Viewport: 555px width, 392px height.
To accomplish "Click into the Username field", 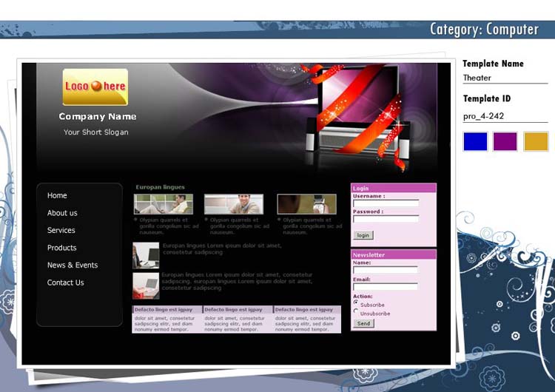I will [x=386, y=203].
